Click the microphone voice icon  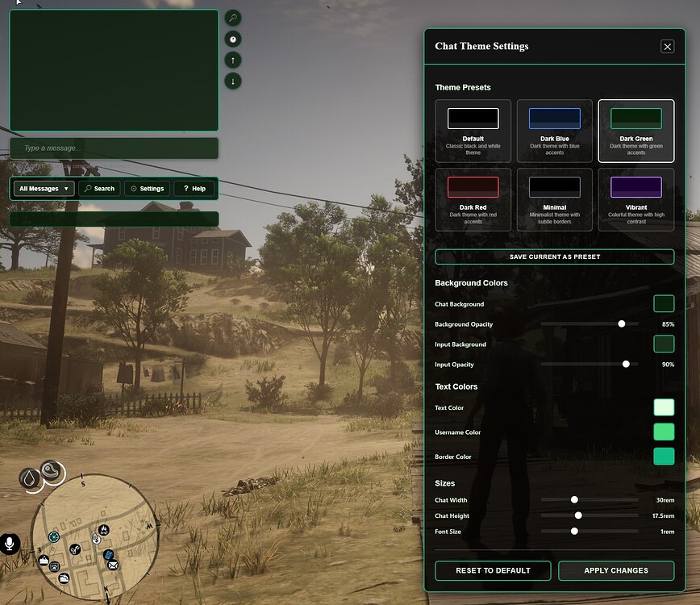(9, 544)
